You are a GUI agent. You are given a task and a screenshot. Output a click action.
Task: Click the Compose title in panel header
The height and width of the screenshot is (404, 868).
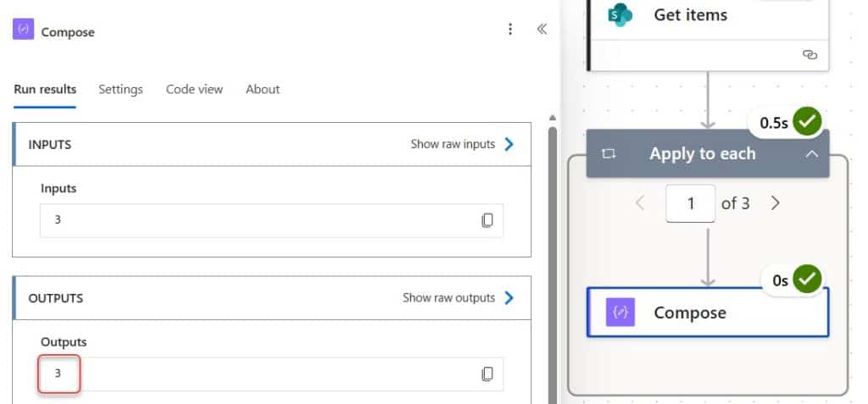(68, 32)
